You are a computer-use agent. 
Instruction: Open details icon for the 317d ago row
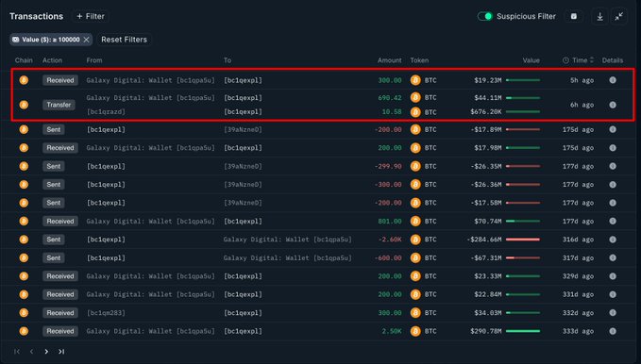(613, 257)
